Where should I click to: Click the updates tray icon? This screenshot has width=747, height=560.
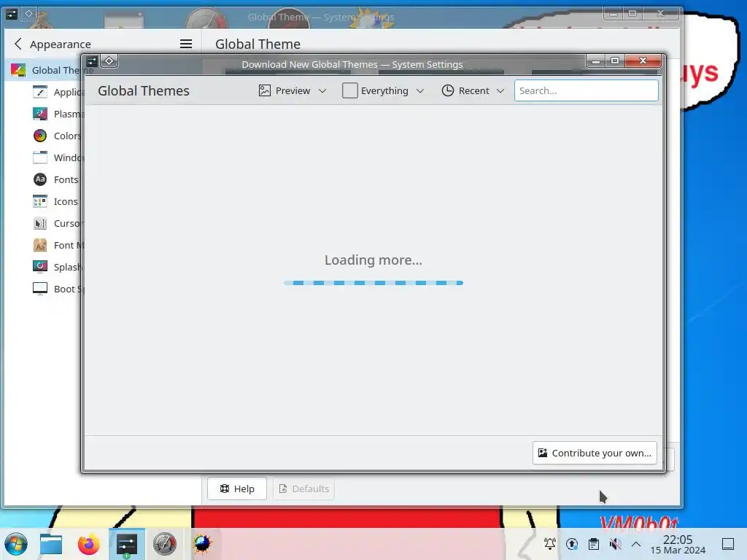(572, 544)
